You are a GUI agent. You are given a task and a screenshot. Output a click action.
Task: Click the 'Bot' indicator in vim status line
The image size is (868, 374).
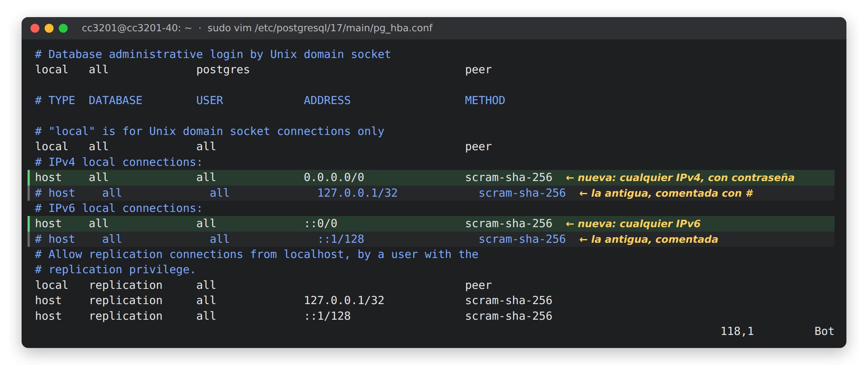click(824, 331)
